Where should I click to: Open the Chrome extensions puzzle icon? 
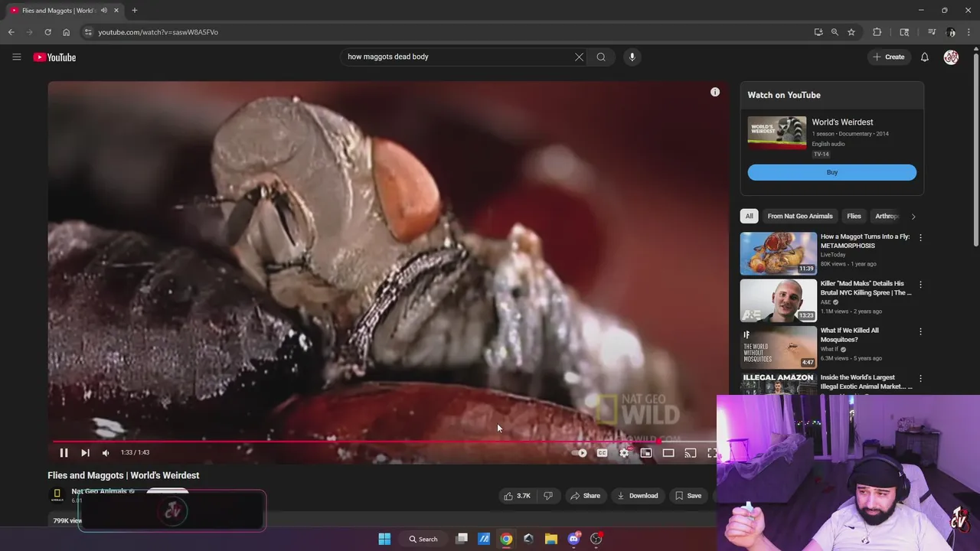click(x=877, y=32)
